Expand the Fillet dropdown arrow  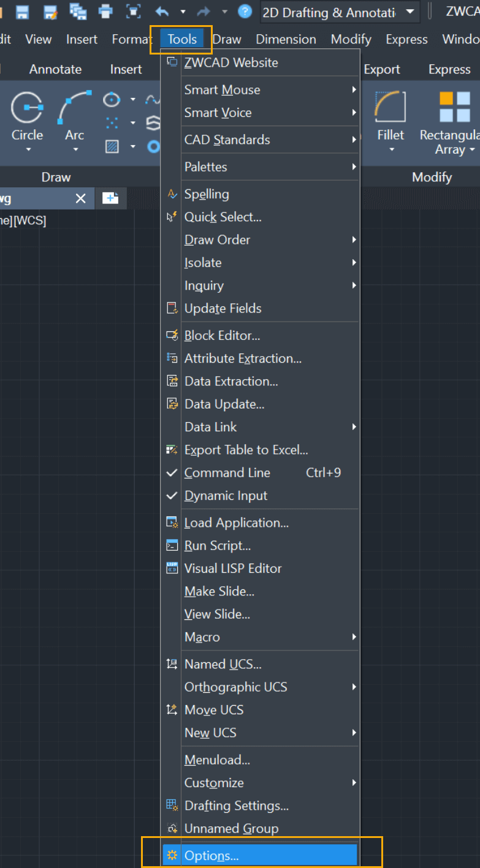(x=391, y=149)
